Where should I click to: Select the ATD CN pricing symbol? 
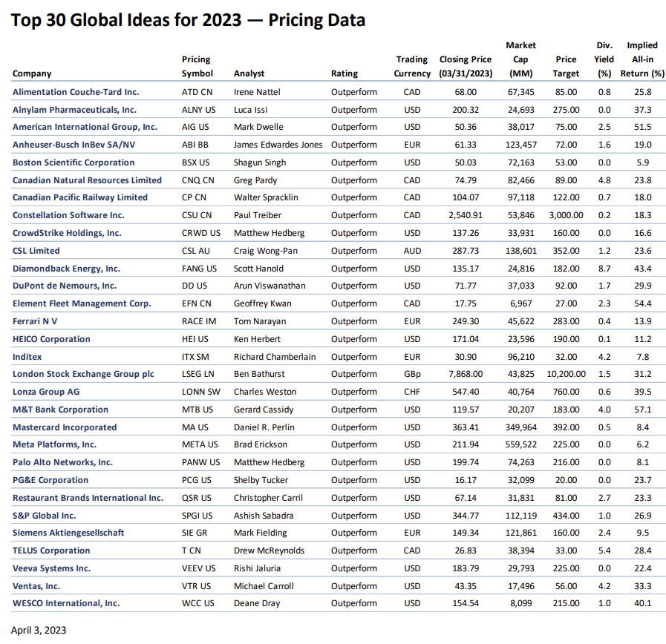point(197,92)
